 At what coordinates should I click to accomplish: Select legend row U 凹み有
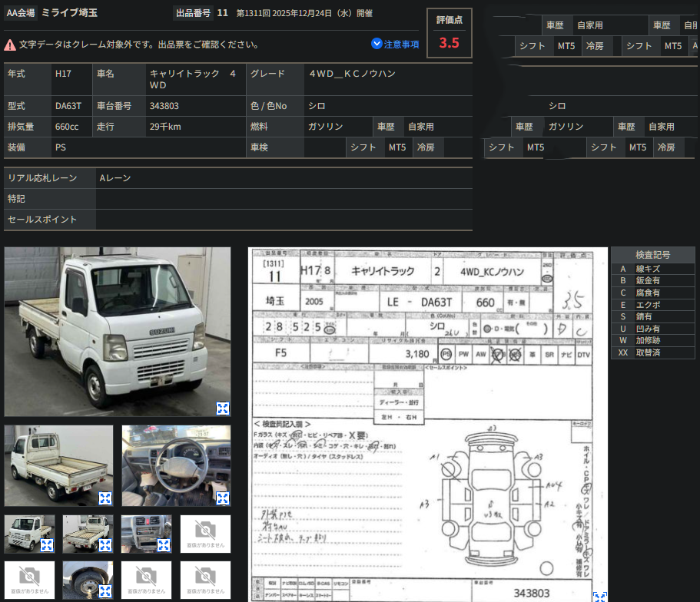coord(652,329)
